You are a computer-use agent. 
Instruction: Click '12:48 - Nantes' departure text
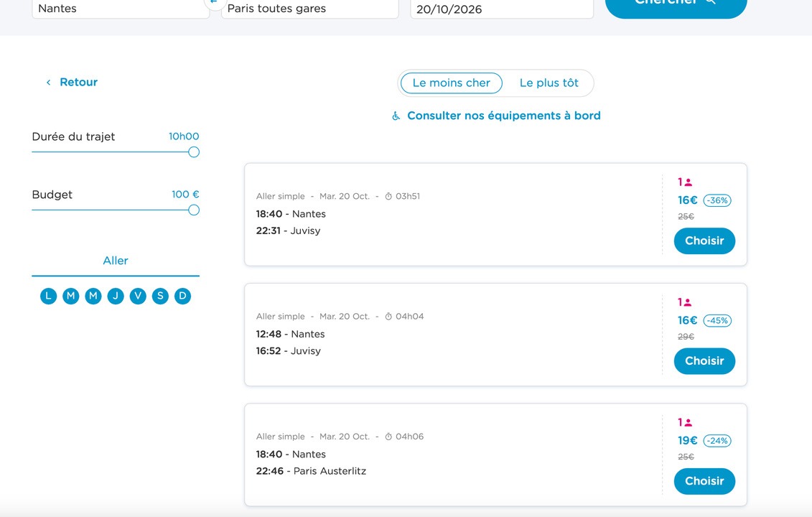click(x=291, y=334)
